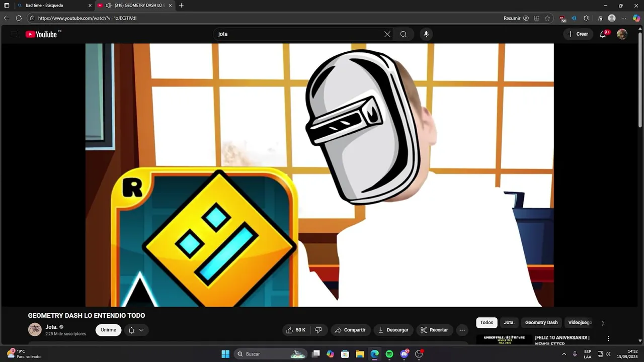644x362 pixels.
Task: Open more actions three-dot menu beside Recortar
Action: pos(462,330)
